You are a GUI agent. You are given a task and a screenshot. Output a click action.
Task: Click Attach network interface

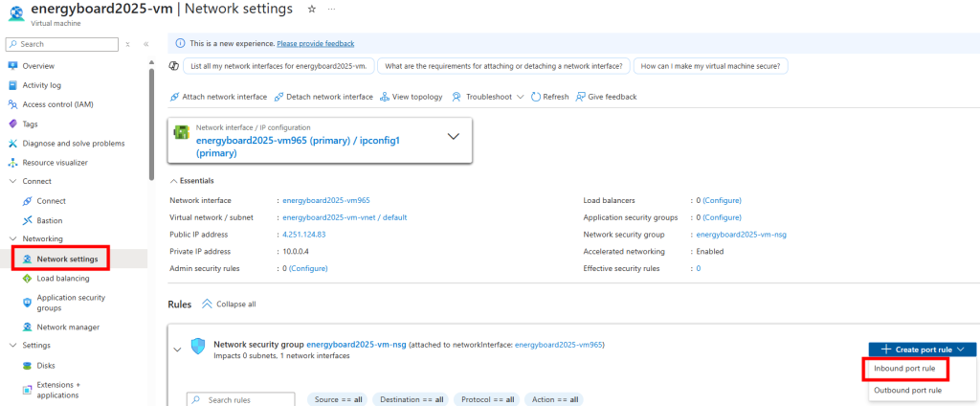[218, 97]
